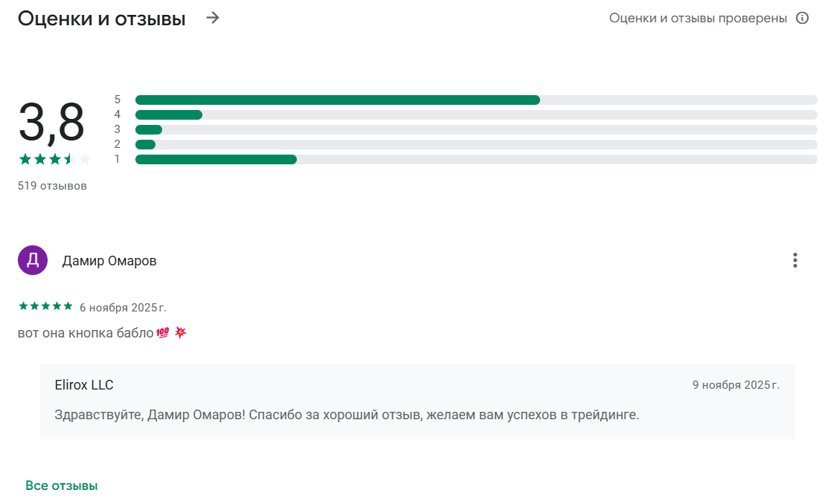
Task: Click the five-star rating on the review
Action: 45,306
